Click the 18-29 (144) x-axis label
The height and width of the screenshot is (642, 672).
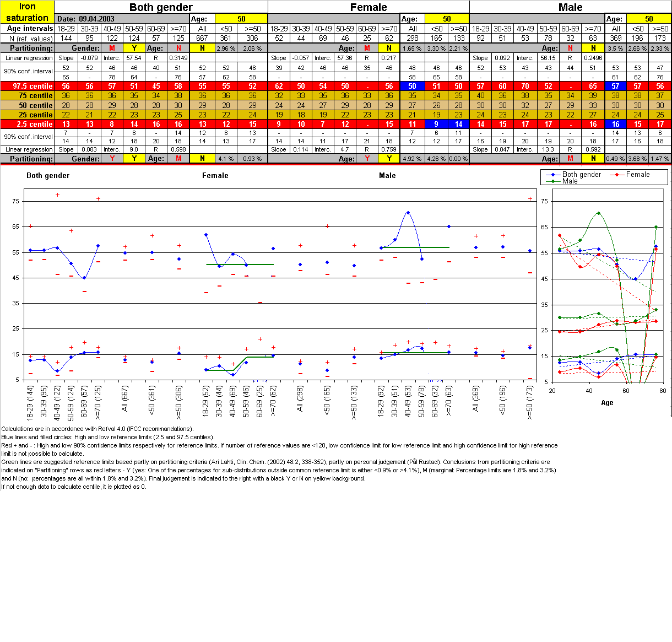pyautogui.click(x=30, y=402)
